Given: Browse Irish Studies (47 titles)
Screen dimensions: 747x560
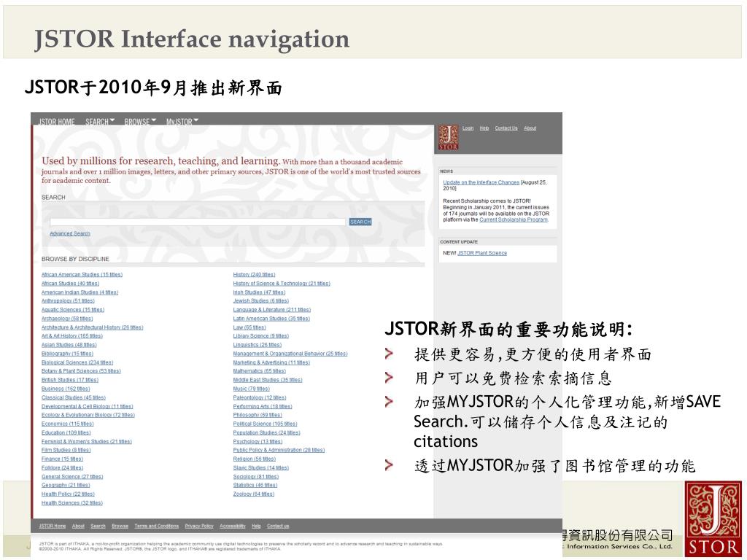Looking at the screenshot, I should pos(259,292).
